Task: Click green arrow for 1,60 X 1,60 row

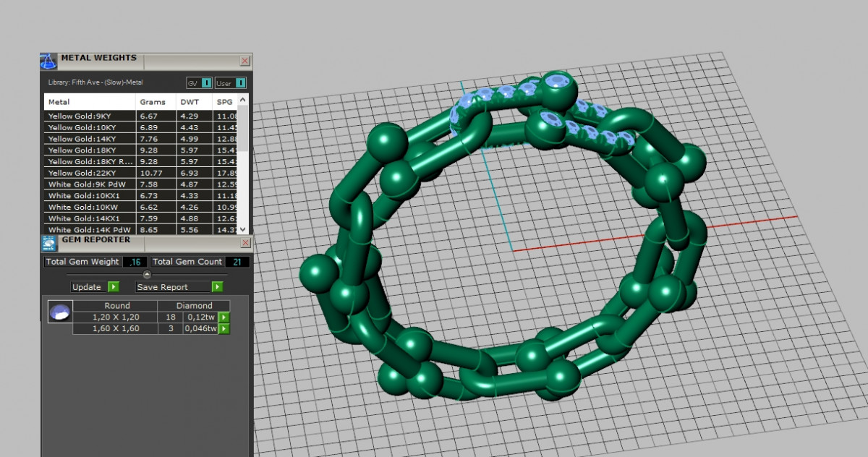Action: pos(224,329)
